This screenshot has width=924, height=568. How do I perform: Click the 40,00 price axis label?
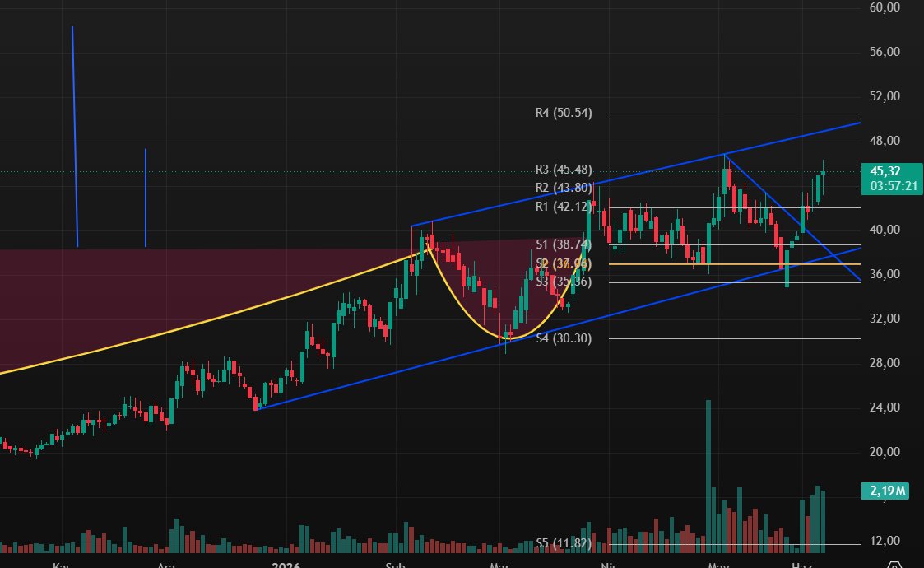tap(885, 230)
